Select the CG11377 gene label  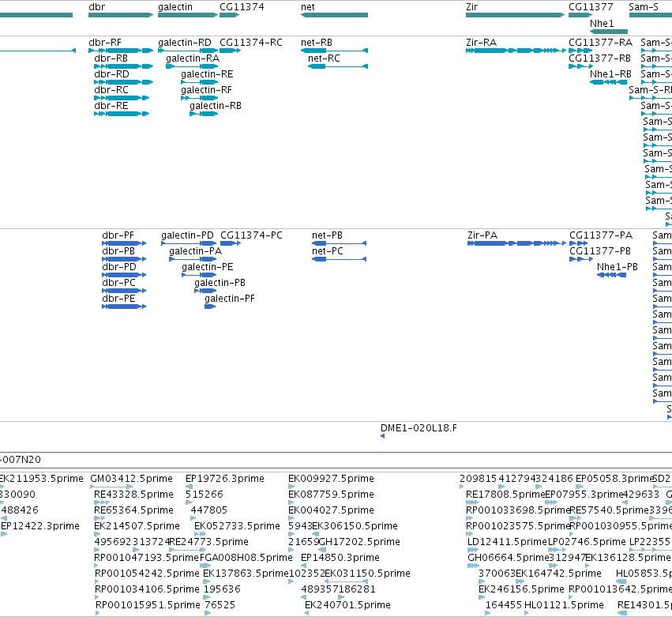[x=591, y=7]
